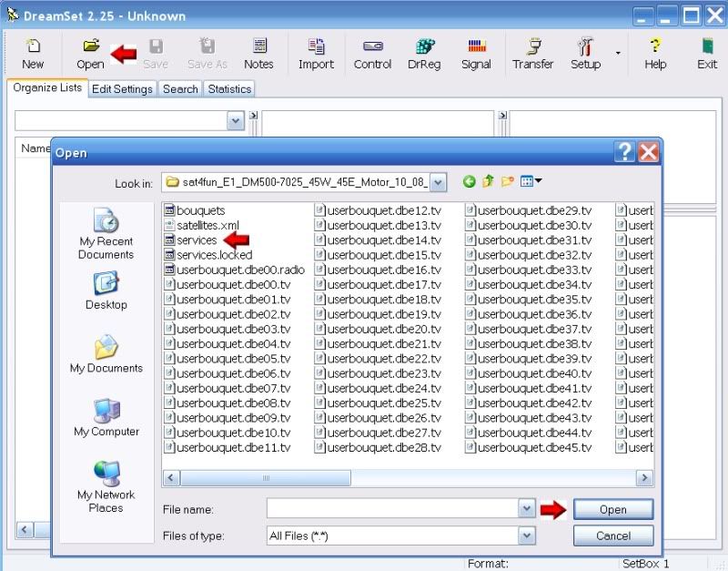Click the Help toolbar icon

coord(655,54)
